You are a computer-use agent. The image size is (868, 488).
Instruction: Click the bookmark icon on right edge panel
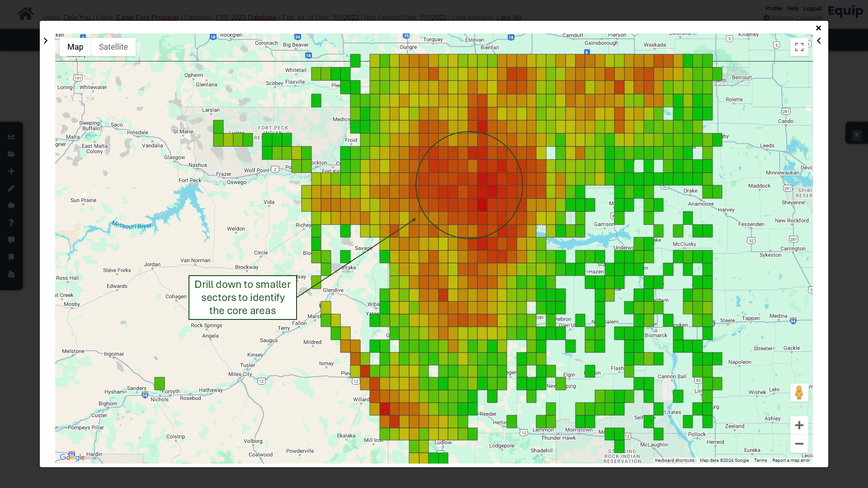pos(857,135)
